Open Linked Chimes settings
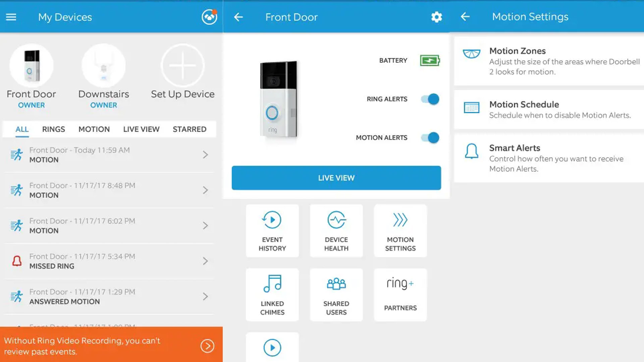644x362 pixels. point(272,293)
